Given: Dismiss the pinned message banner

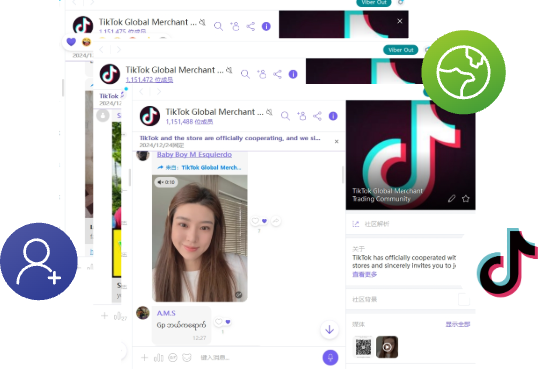Looking at the screenshot, I should [x=336, y=142].
